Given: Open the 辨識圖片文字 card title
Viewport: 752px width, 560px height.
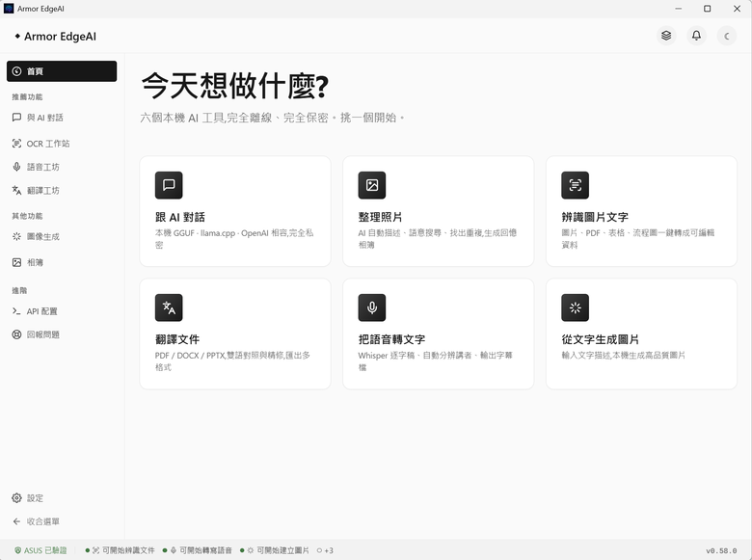Looking at the screenshot, I should 595,217.
